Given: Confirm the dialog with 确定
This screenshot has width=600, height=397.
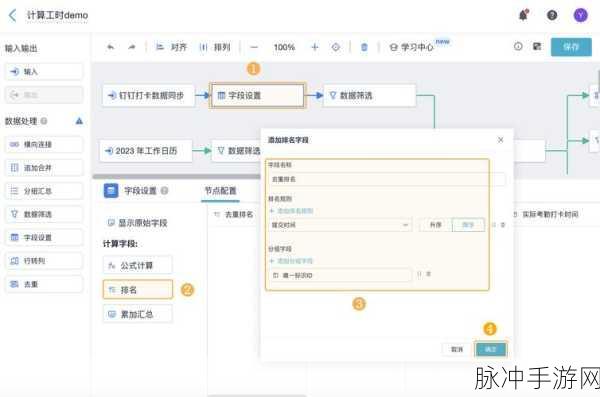Looking at the screenshot, I should click(491, 349).
